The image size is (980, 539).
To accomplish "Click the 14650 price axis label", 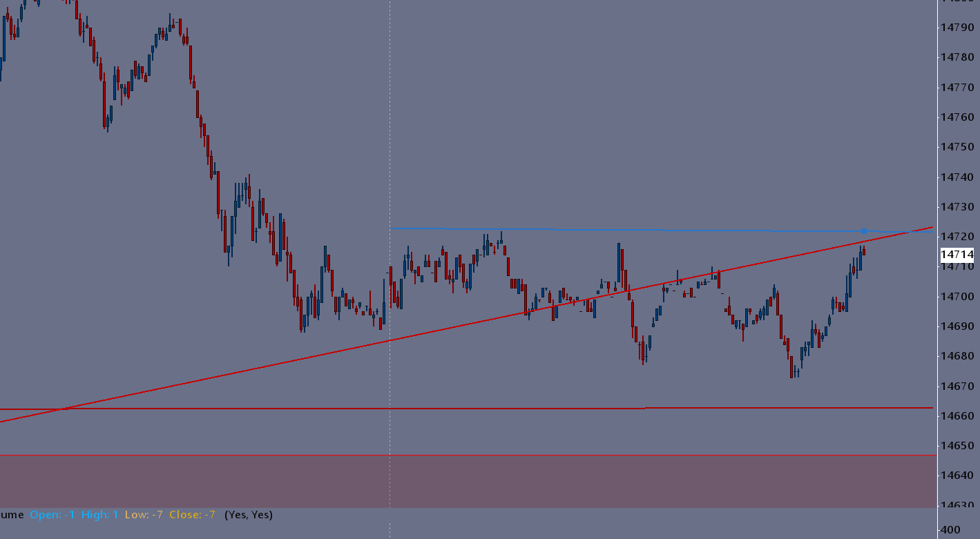I will [957, 446].
